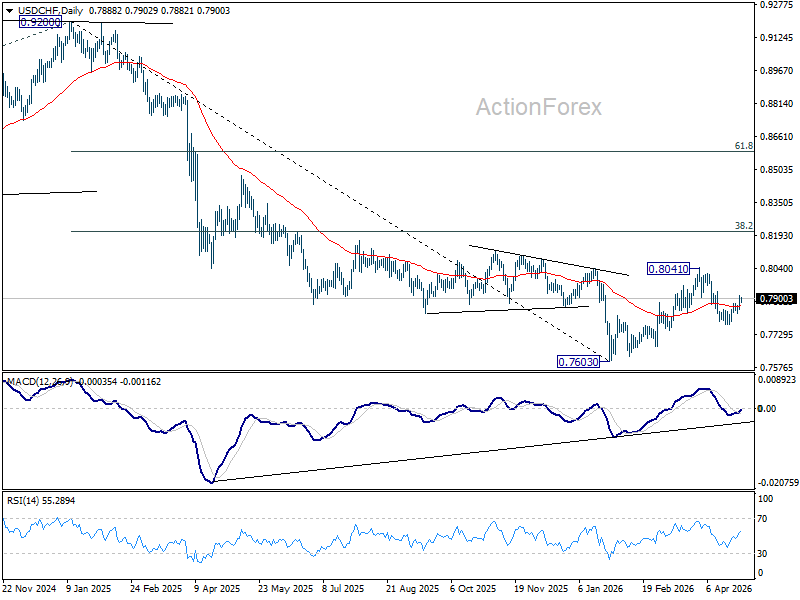Click the RSI 70 overbought level label
Screen dimensions: 800x600
click(x=762, y=519)
